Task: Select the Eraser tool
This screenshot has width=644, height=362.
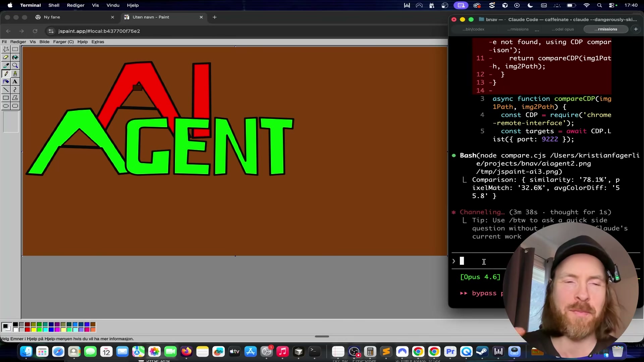Action: point(6,57)
